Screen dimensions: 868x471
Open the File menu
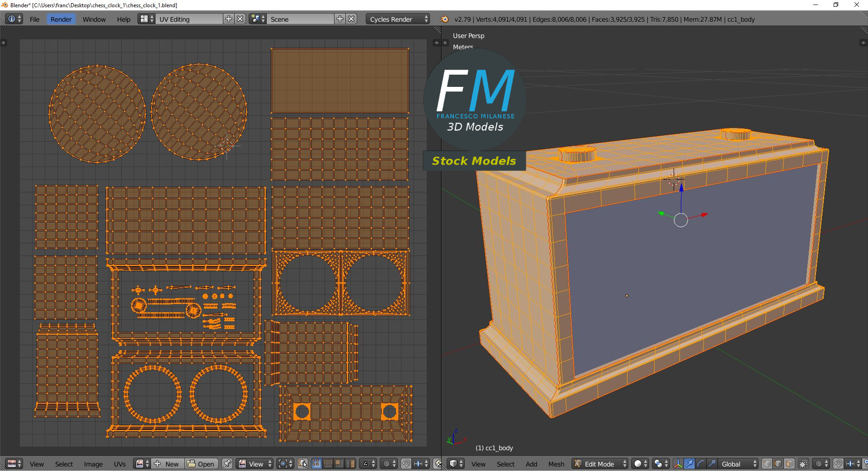35,19
